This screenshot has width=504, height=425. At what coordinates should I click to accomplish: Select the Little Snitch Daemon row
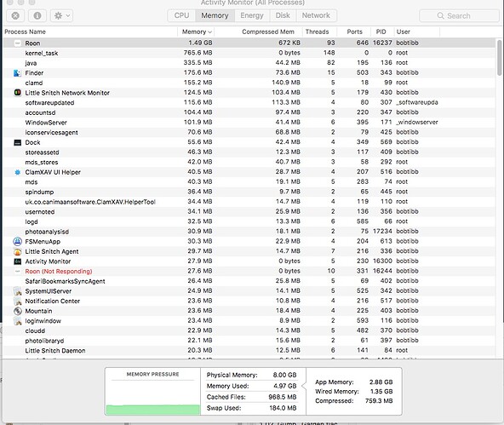tap(249, 351)
